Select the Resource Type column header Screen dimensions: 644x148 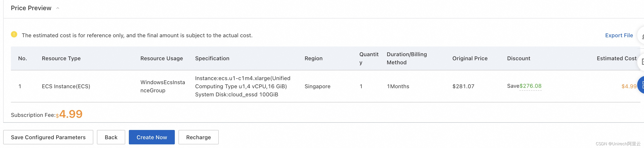tap(61, 58)
